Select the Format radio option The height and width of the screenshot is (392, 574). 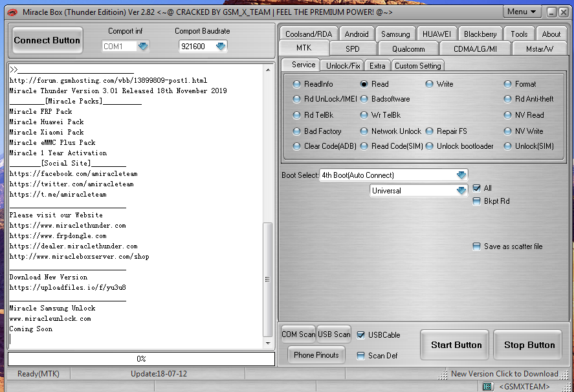[520, 84]
